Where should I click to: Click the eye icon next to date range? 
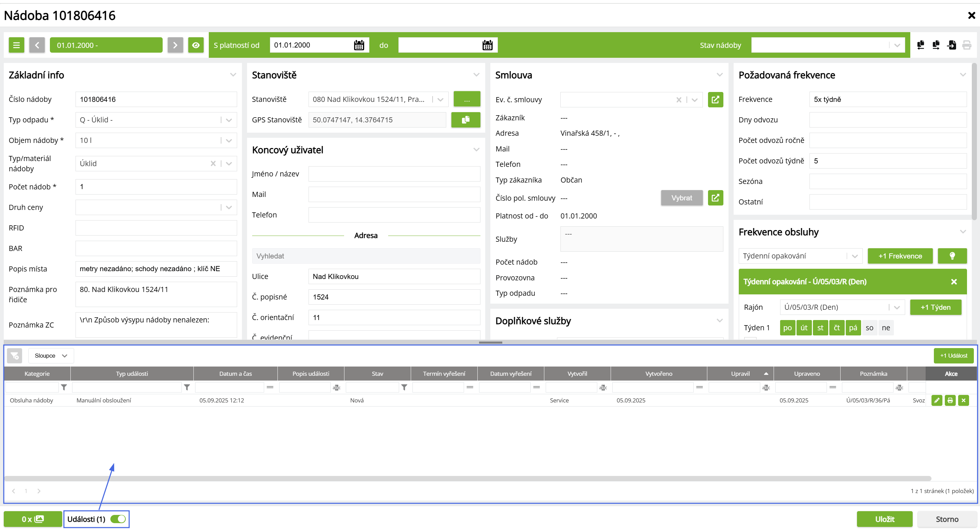point(195,45)
